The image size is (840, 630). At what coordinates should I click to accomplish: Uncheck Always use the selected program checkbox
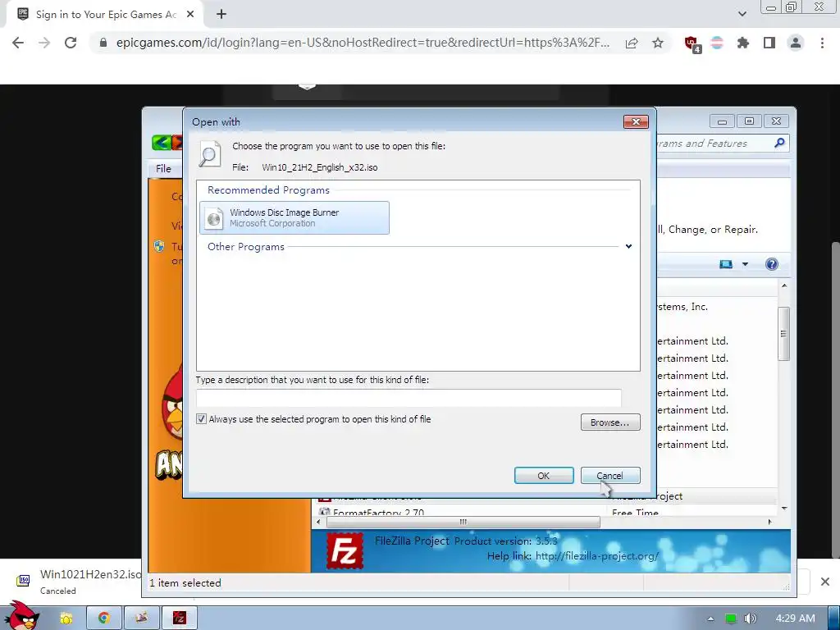201,419
